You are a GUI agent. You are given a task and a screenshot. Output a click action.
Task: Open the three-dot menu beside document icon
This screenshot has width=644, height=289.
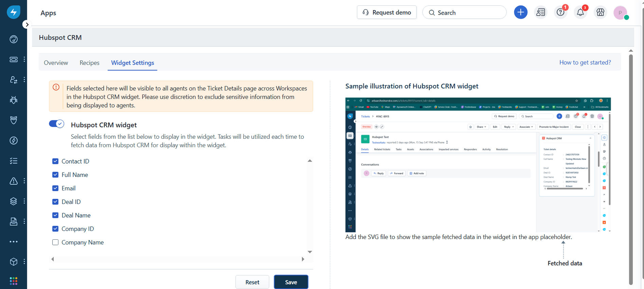coord(24,221)
